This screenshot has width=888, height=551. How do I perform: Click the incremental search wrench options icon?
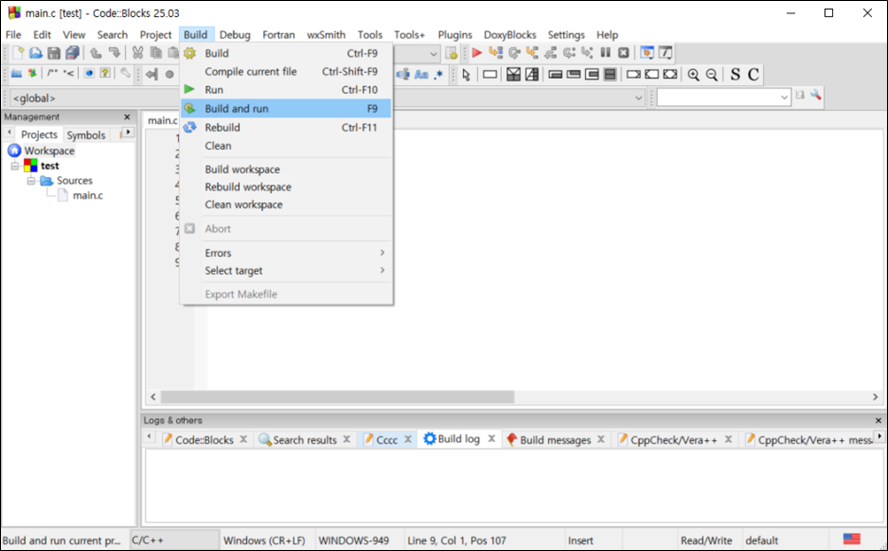tap(816, 95)
